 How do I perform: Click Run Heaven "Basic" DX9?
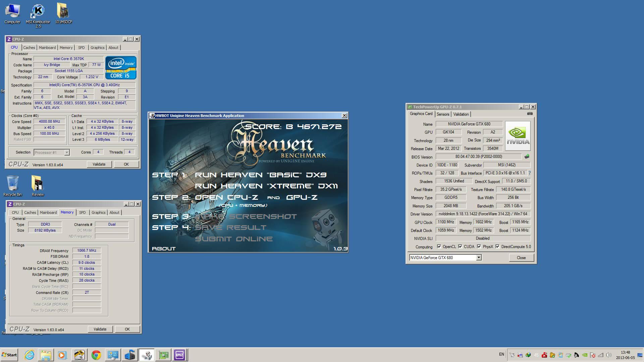[261, 175]
